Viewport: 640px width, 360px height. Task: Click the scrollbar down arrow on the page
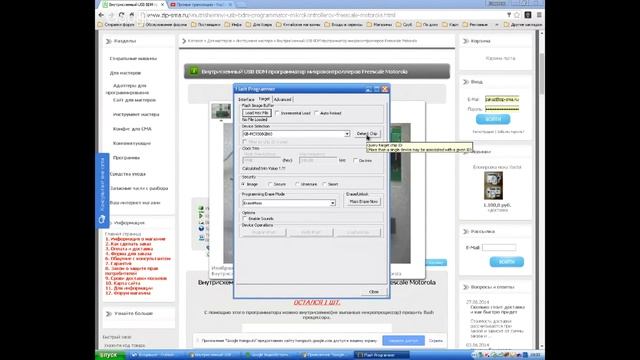[x=542, y=346]
